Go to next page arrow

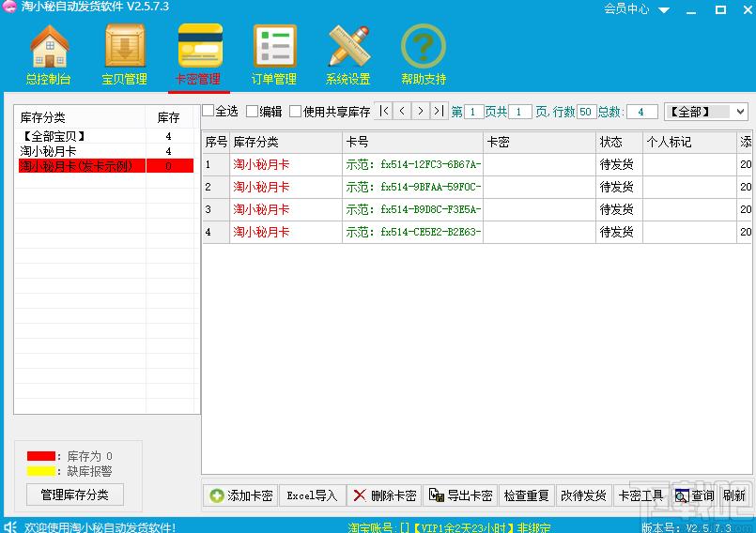tap(421, 112)
